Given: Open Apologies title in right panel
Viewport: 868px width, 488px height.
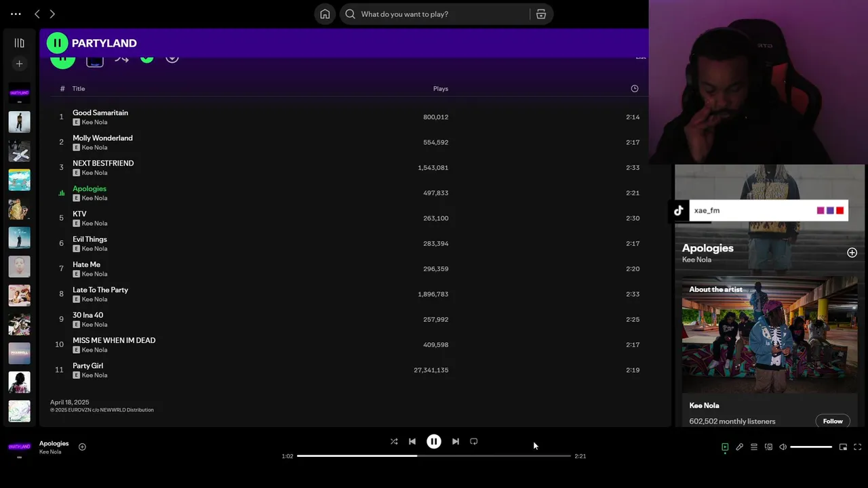Looking at the screenshot, I should [707, 248].
